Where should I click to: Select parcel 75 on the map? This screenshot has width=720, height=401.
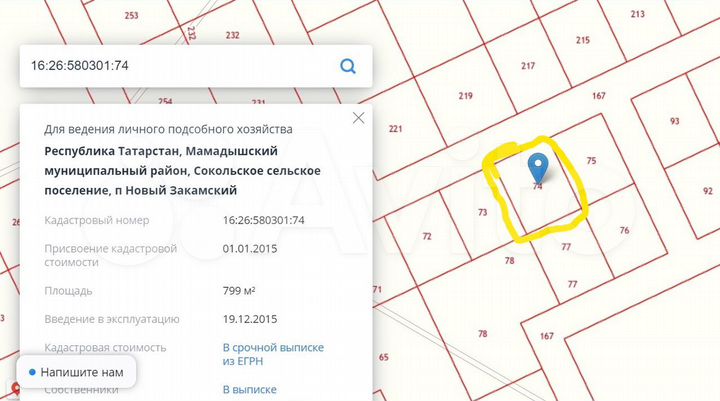591,161
